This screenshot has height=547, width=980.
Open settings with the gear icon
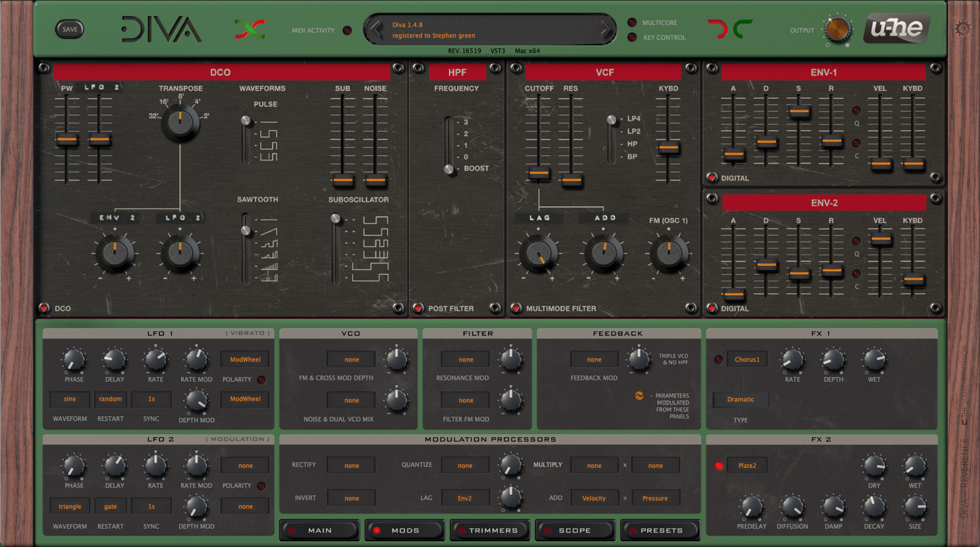pyautogui.click(x=962, y=28)
